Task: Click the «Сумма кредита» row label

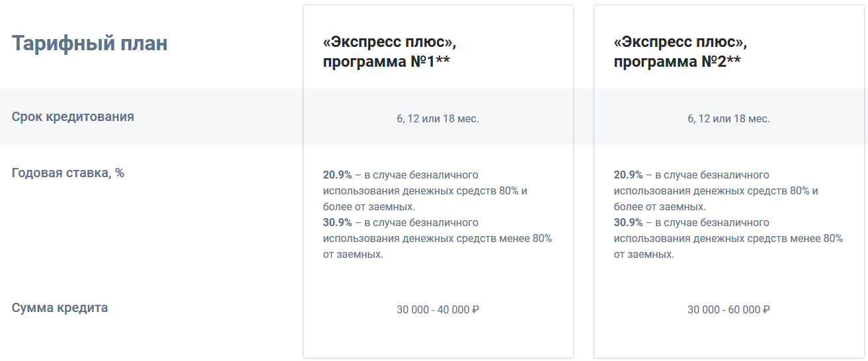Action: click(59, 308)
